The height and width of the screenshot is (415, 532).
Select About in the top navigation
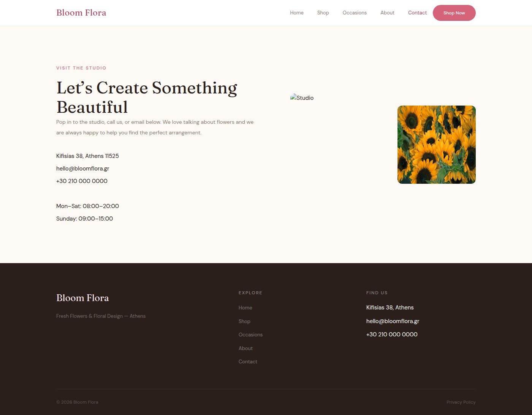387,13
